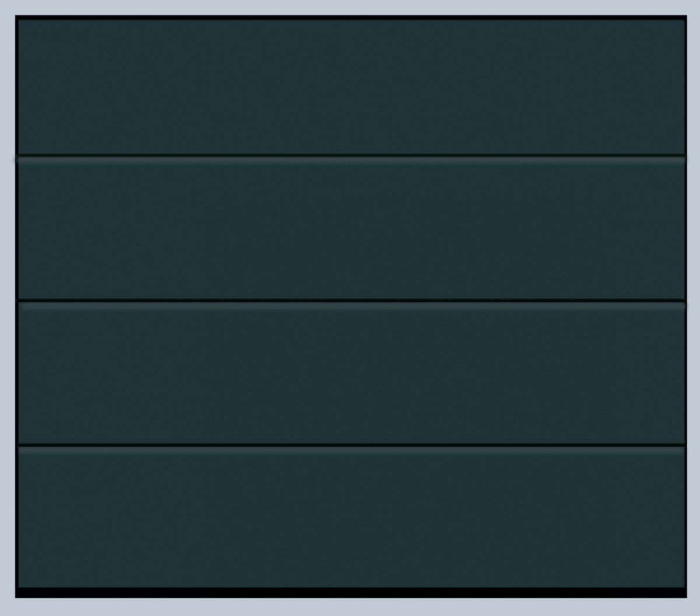Click the gray frame right of the door

694,308
